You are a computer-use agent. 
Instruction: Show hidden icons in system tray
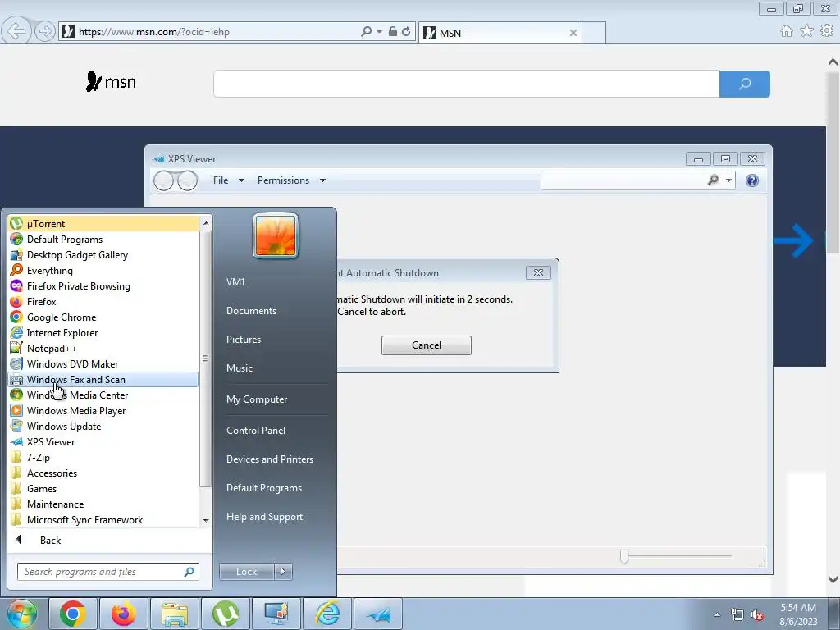[717, 614]
